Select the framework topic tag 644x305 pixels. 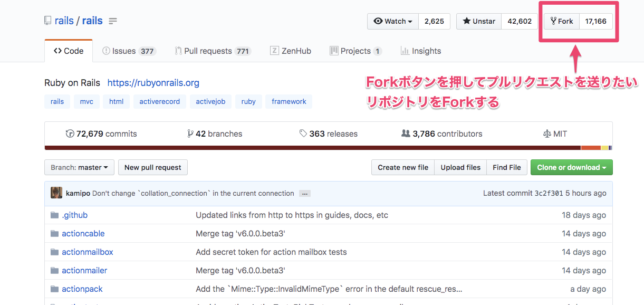coord(289,101)
